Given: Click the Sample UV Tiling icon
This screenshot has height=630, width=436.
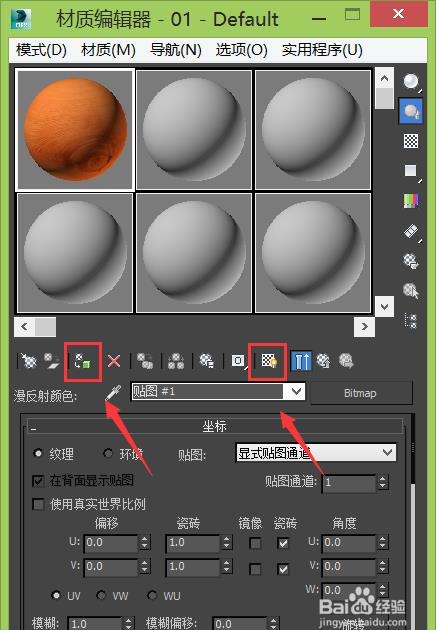Looking at the screenshot, I should click(411, 171).
